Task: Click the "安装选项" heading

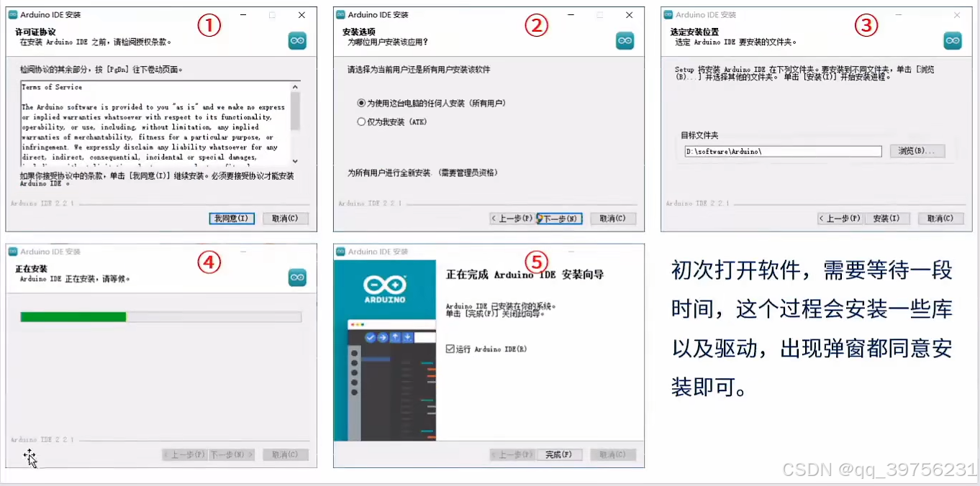Action: tap(359, 32)
